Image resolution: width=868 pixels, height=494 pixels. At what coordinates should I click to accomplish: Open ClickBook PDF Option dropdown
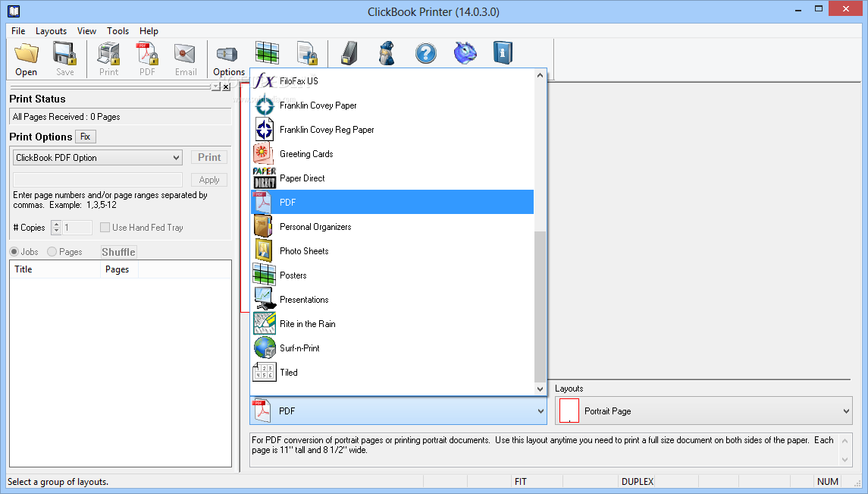coord(98,158)
